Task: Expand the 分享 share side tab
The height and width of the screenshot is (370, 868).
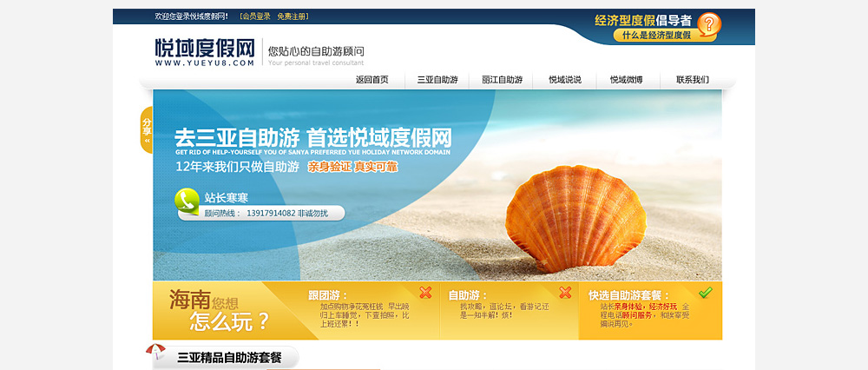Action: coord(146,129)
